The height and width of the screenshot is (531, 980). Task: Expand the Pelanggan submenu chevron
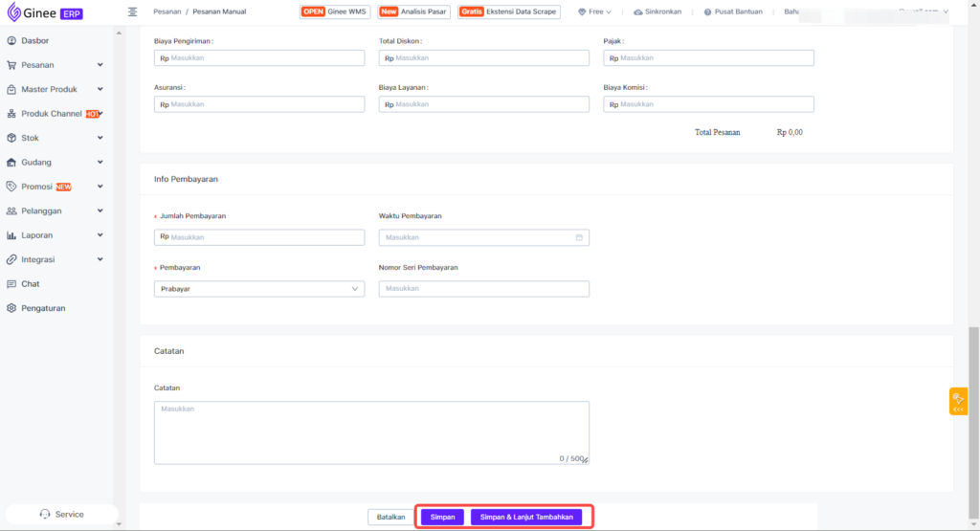(x=100, y=211)
